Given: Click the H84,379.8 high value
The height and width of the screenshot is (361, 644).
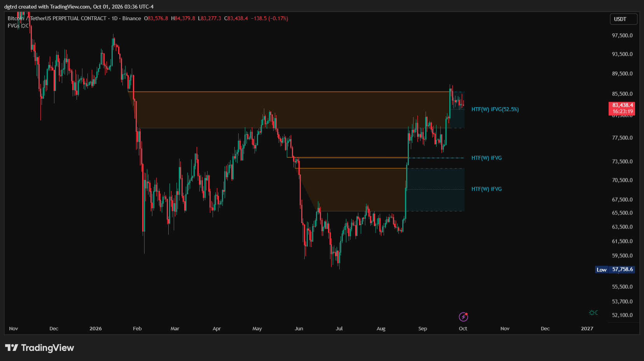Looking at the screenshot, I should [x=183, y=18].
